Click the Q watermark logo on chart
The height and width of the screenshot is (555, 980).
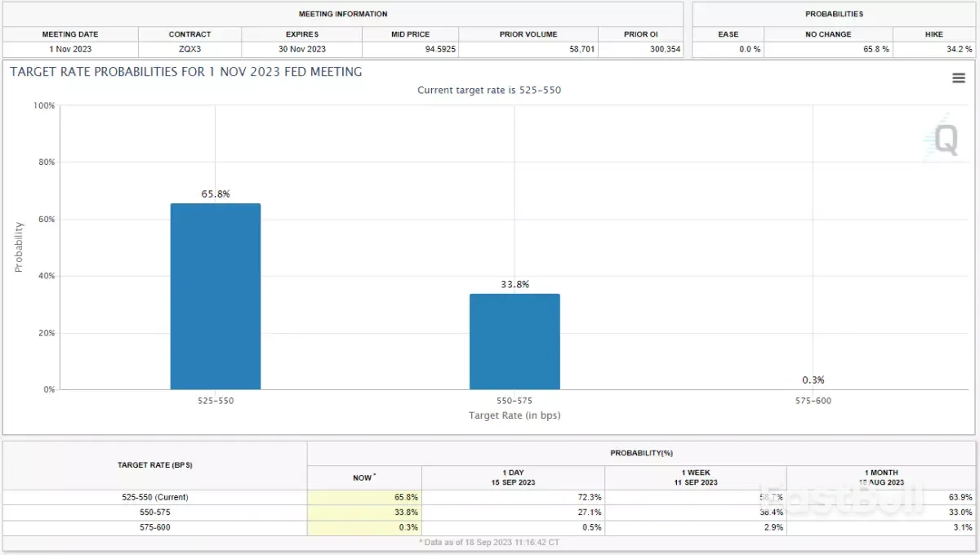[x=946, y=140]
